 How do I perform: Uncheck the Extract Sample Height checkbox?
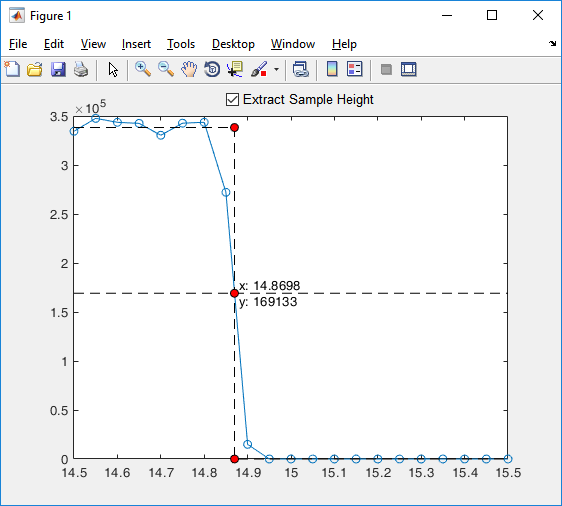pyautogui.click(x=232, y=100)
